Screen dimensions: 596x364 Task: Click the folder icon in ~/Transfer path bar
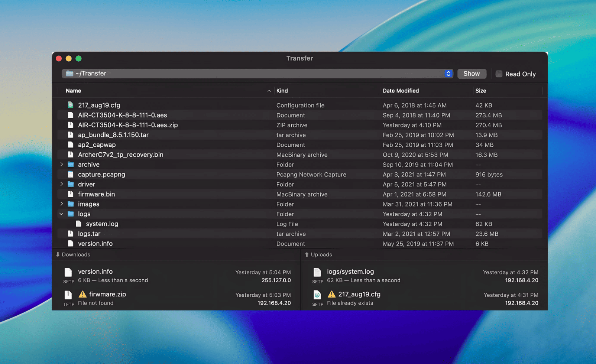(69, 74)
